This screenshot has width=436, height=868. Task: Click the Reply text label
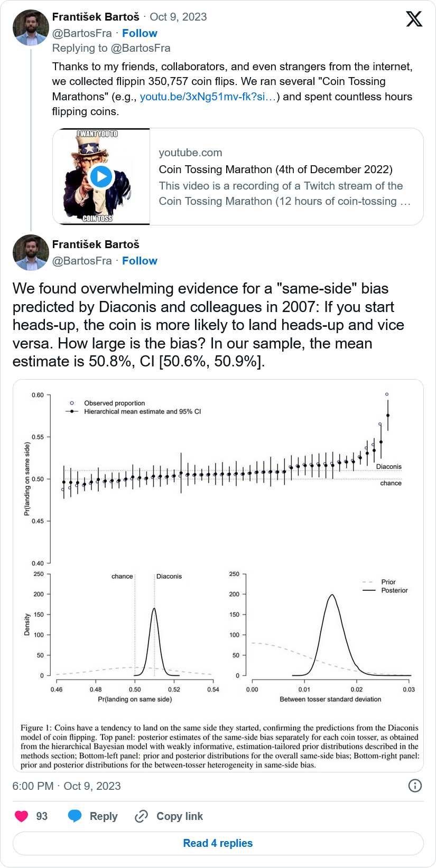point(104,816)
